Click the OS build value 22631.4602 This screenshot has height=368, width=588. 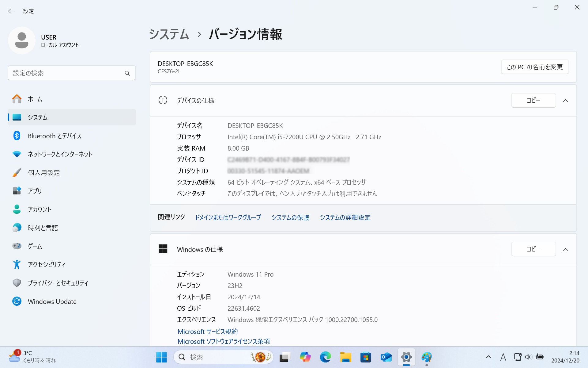(244, 309)
